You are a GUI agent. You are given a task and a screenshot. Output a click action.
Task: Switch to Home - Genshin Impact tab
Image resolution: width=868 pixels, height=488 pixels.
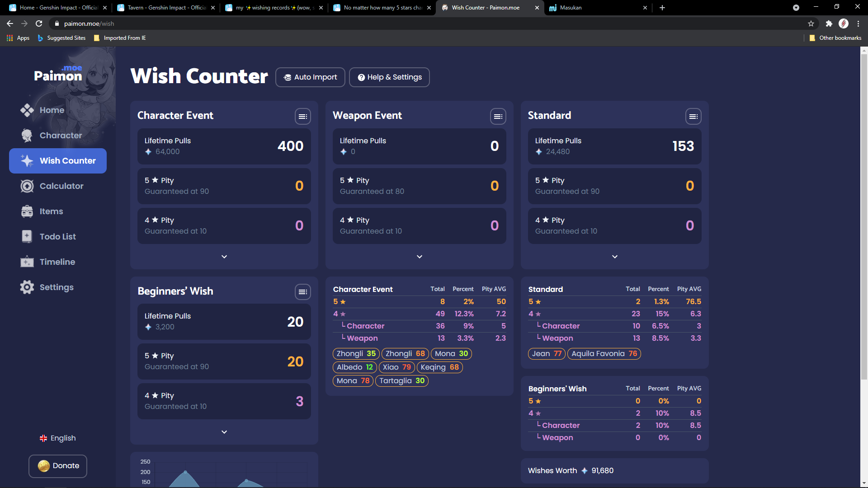point(57,8)
